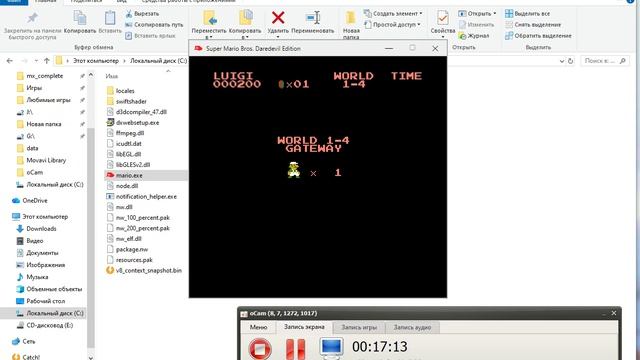Click the Имя column header
The image size is (640, 360).
[x=111, y=76]
